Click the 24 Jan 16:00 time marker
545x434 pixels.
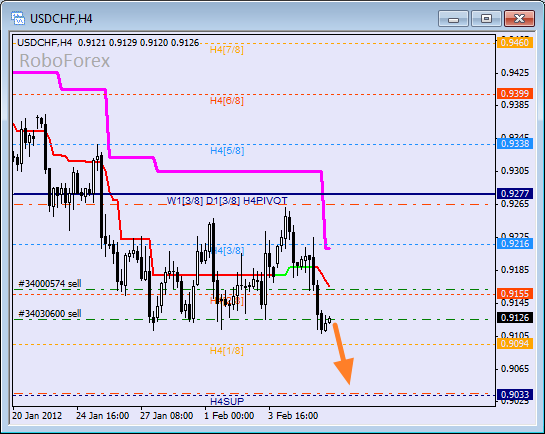coord(103,416)
